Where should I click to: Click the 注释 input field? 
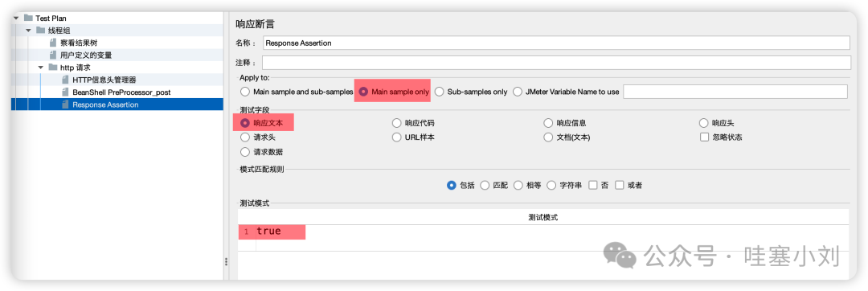[556, 63]
